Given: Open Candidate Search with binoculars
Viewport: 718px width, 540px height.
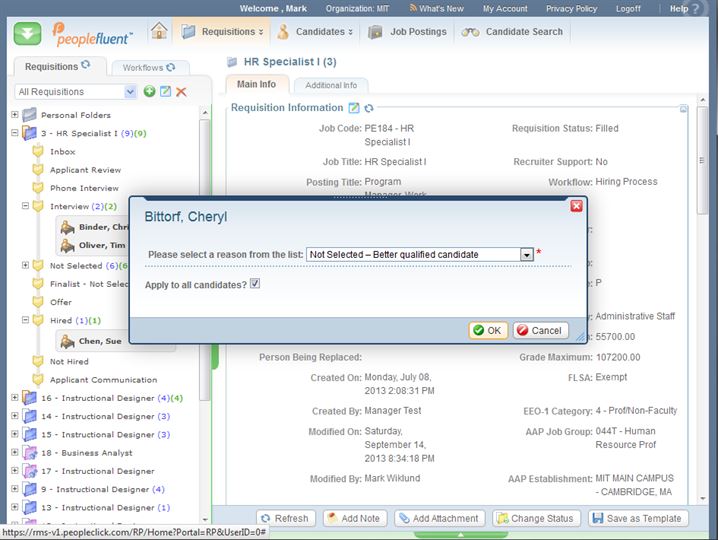Looking at the screenshot, I should click(512, 32).
